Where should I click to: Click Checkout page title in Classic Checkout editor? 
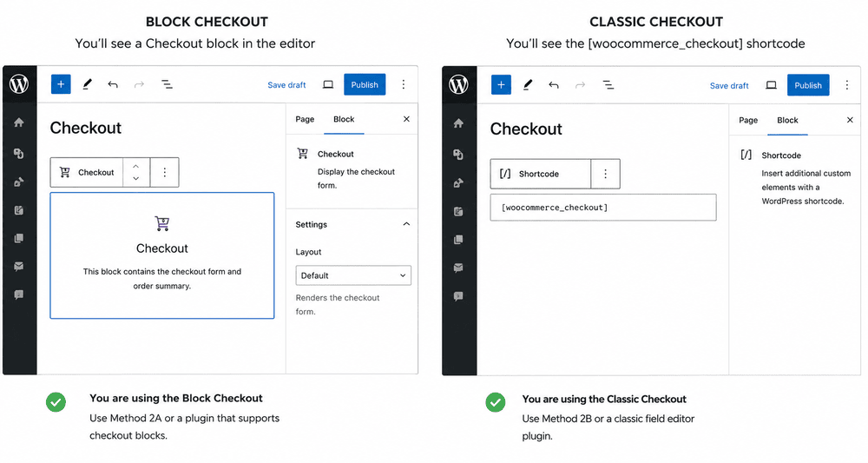click(526, 129)
